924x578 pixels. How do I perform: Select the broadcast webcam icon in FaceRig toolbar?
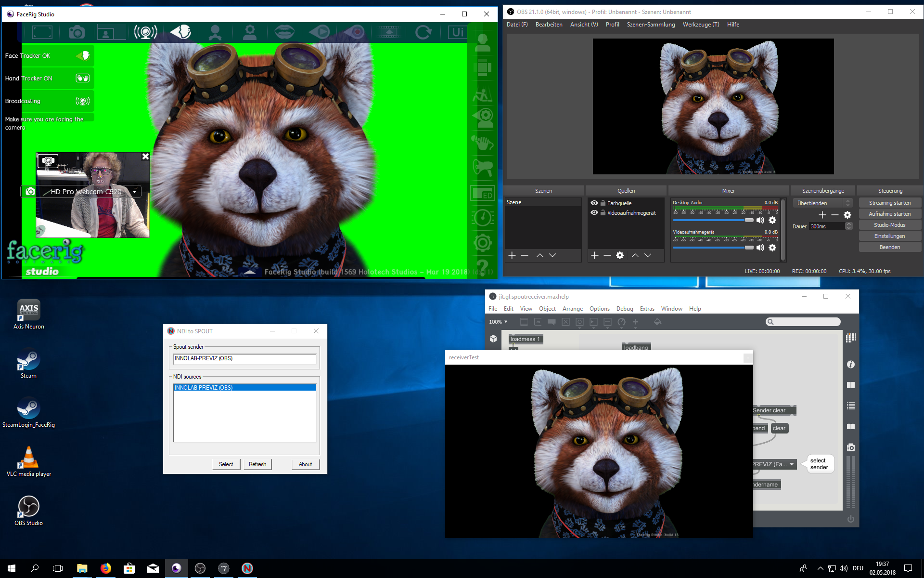click(145, 32)
